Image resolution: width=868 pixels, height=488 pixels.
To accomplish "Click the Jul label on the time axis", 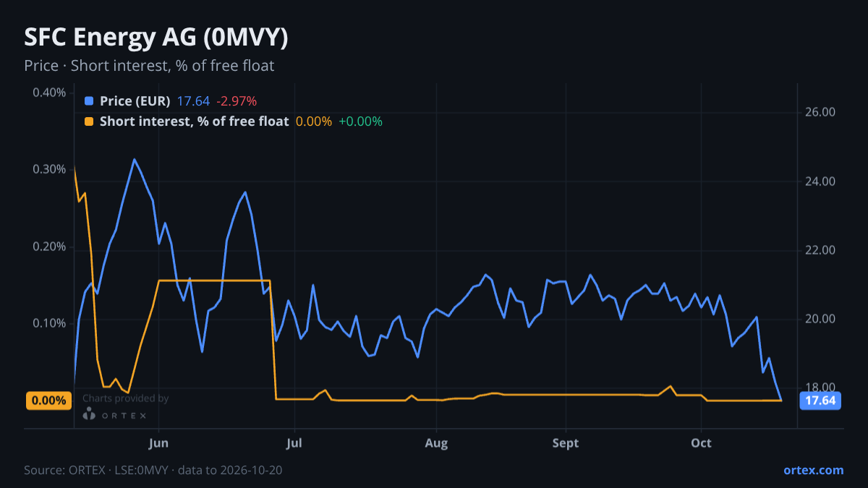I will [x=294, y=443].
